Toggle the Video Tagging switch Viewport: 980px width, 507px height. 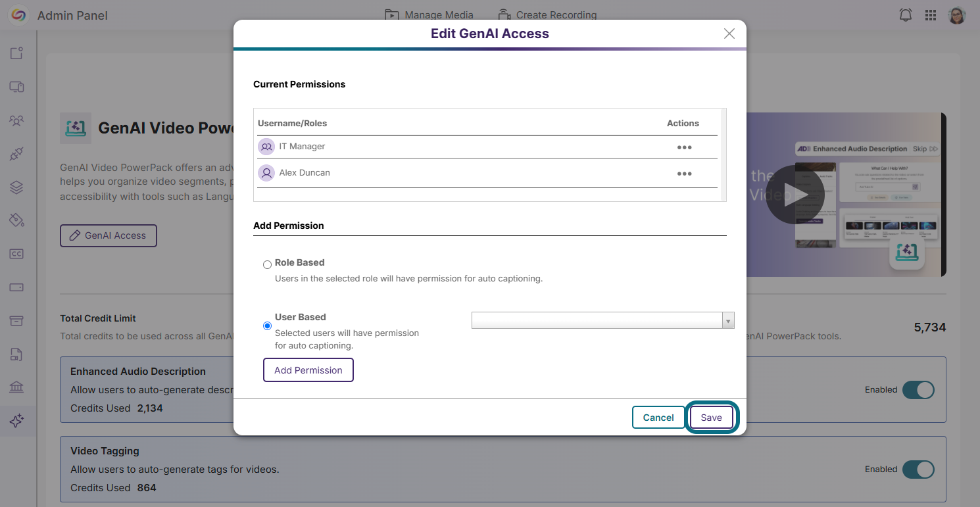(x=918, y=470)
